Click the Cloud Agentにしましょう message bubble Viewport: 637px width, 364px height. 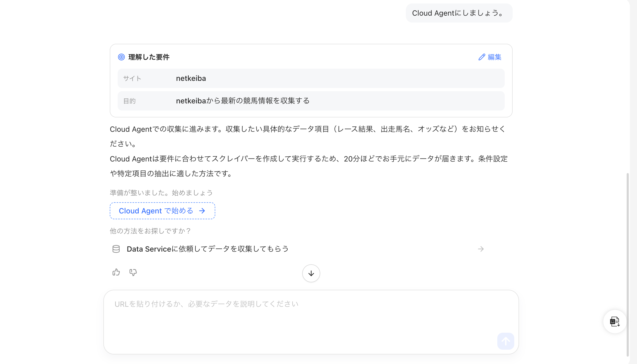coord(459,13)
